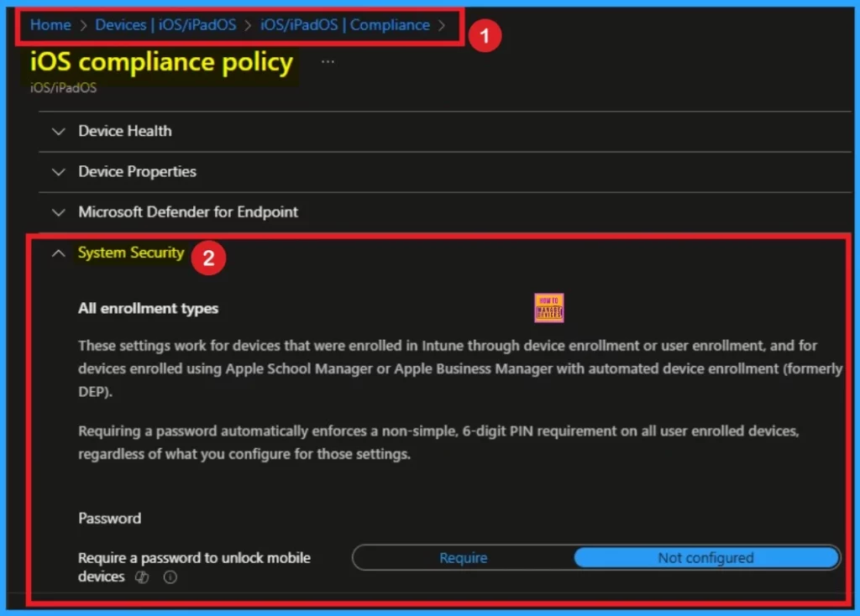Click the 'Device Health' section title
This screenshot has height=616, width=860.
(x=125, y=131)
